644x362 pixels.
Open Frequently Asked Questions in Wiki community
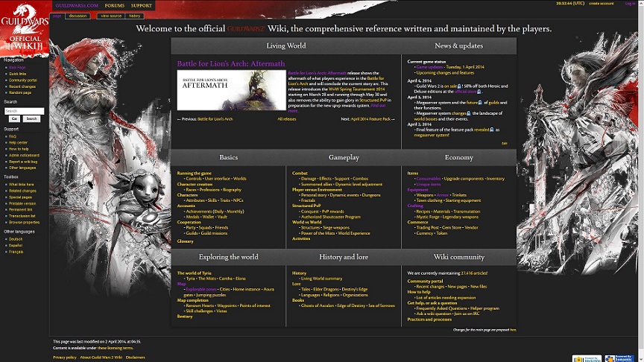tap(441, 308)
